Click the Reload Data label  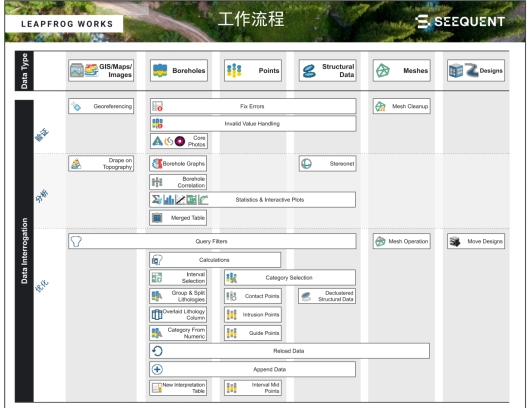click(x=289, y=351)
